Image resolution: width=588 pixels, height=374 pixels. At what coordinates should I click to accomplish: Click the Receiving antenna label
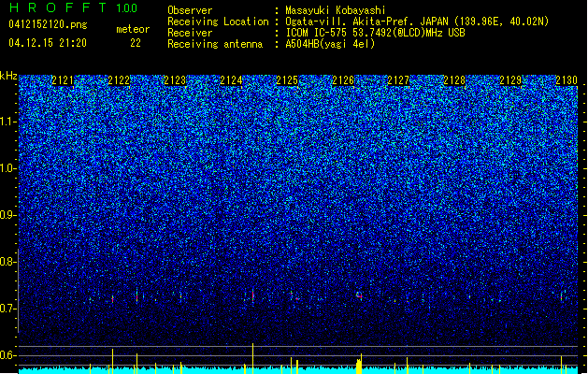tap(215, 44)
